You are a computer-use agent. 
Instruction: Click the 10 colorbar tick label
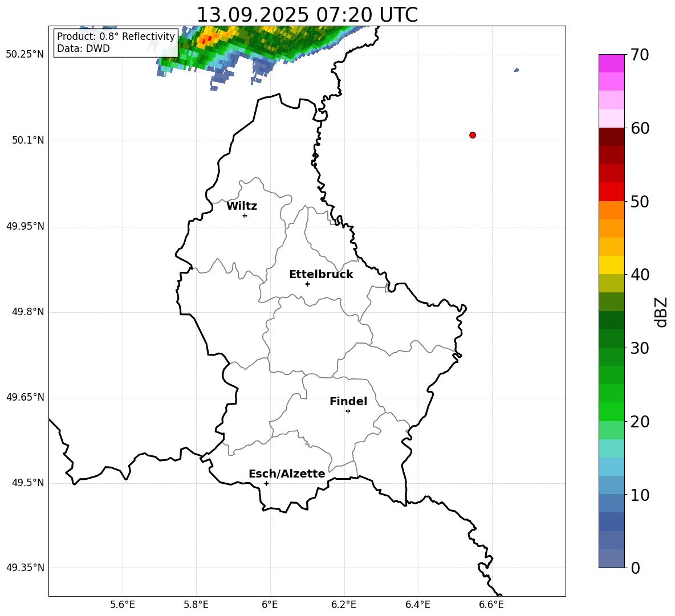[640, 495]
